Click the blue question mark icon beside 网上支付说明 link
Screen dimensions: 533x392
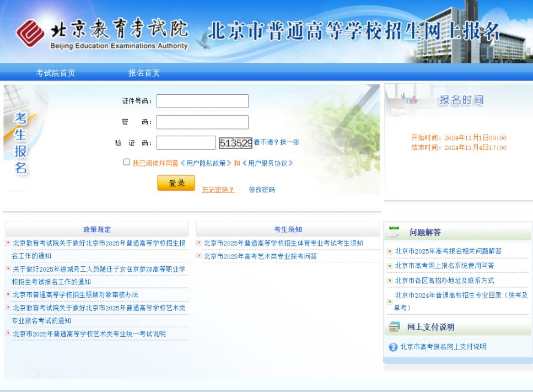pos(393,347)
